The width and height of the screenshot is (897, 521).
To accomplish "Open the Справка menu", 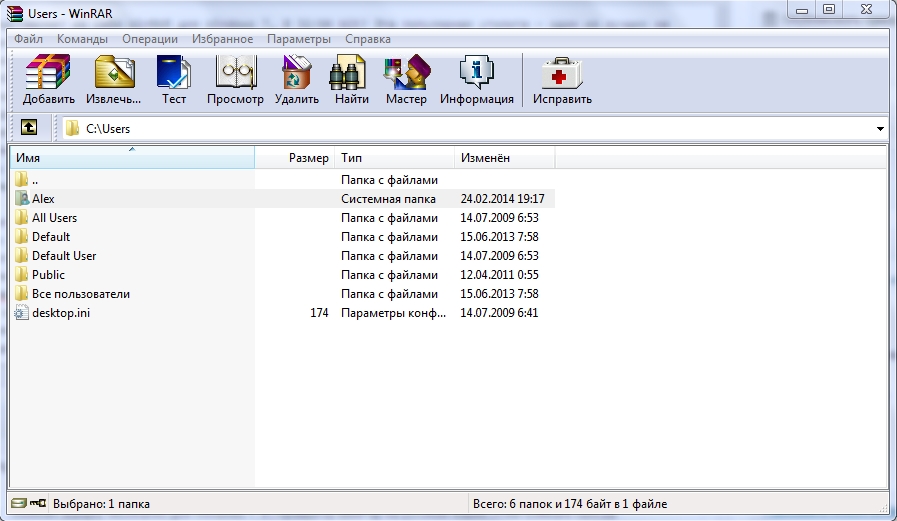I will [368, 39].
